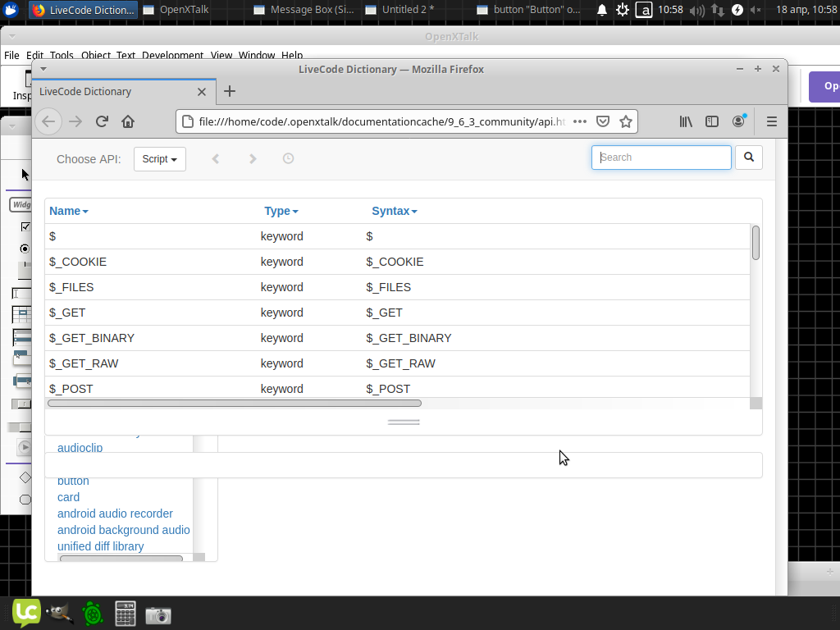
Task: Open the Firefox hamburger menu
Action: 771,121
